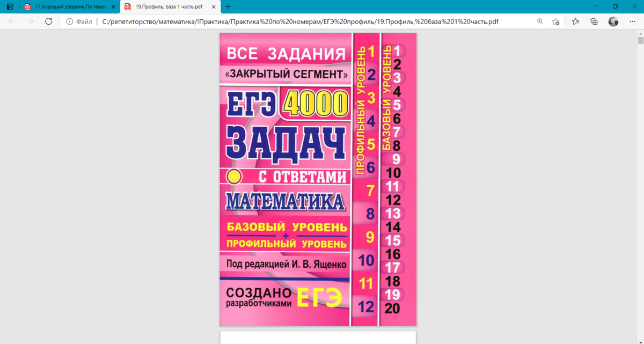The height and width of the screenshot is (344, 644).
Task: Restore down the browser window
Action: click(x=615, y=6)
